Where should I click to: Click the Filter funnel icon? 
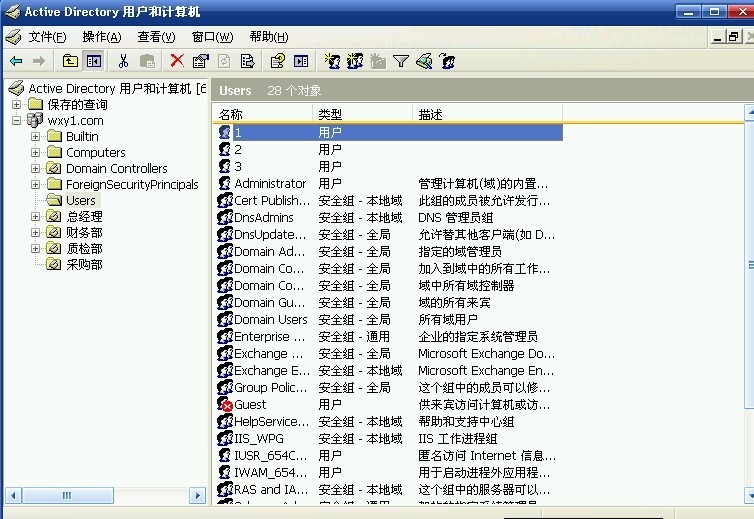(x=401, y=61)
